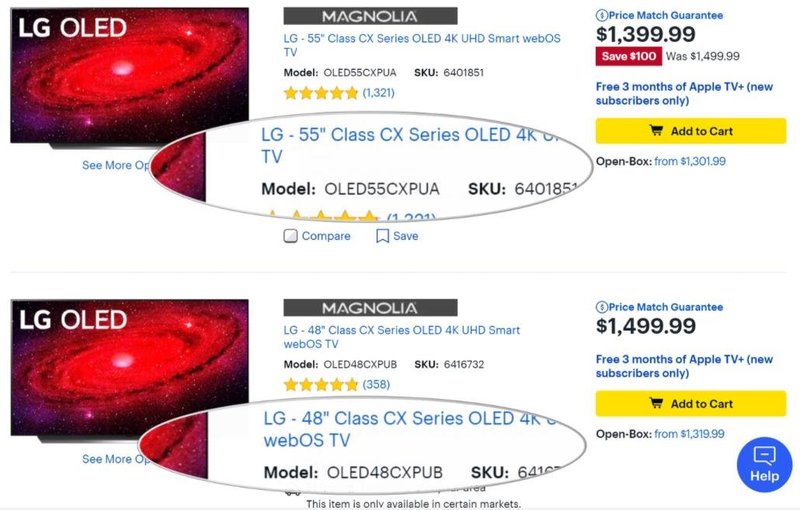Screen dimensions: 800x510
Task: Click the 48" LG OLED product thumbnail
Action: [128, 368]
